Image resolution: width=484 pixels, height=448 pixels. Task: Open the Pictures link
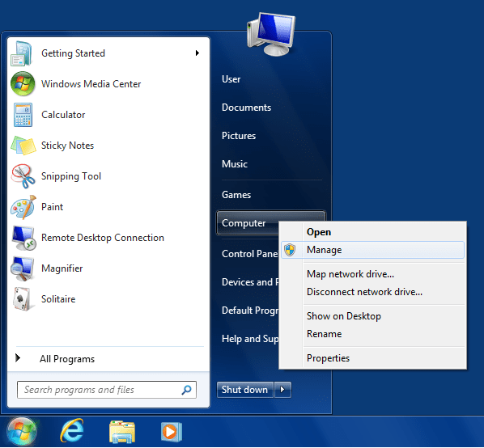point(239,136)
